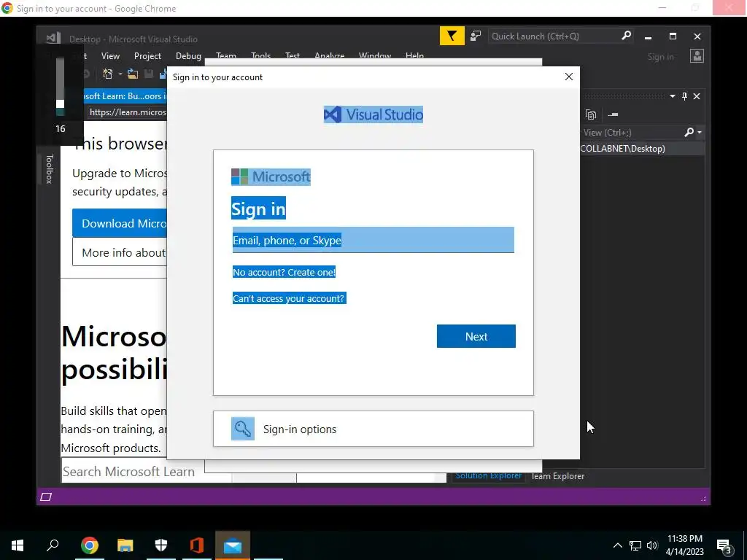Open the Toolbox side tab
The width and height of the screenshot is (747, 560).
click(49, 169)
